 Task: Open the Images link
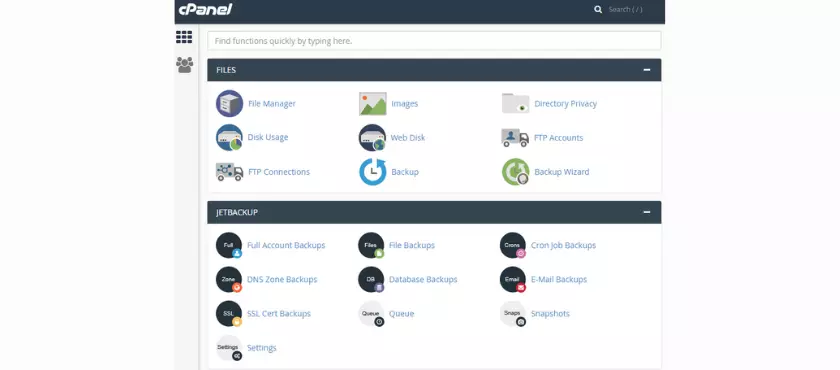click(404, 104)
